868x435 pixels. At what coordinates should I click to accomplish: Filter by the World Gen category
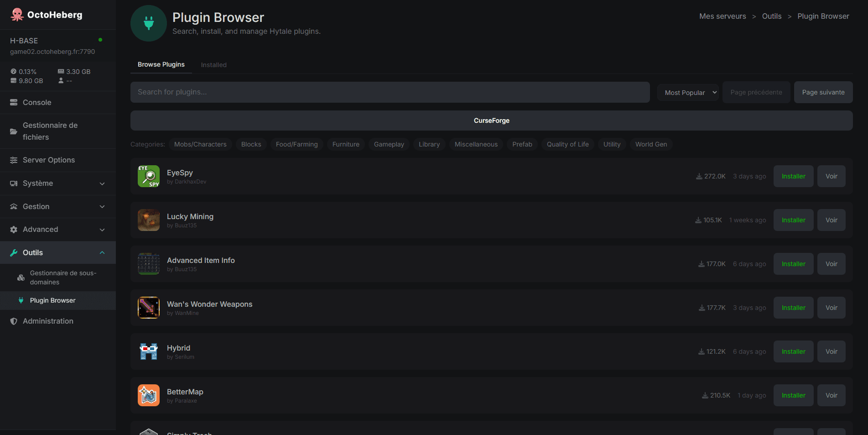point(651,144)
